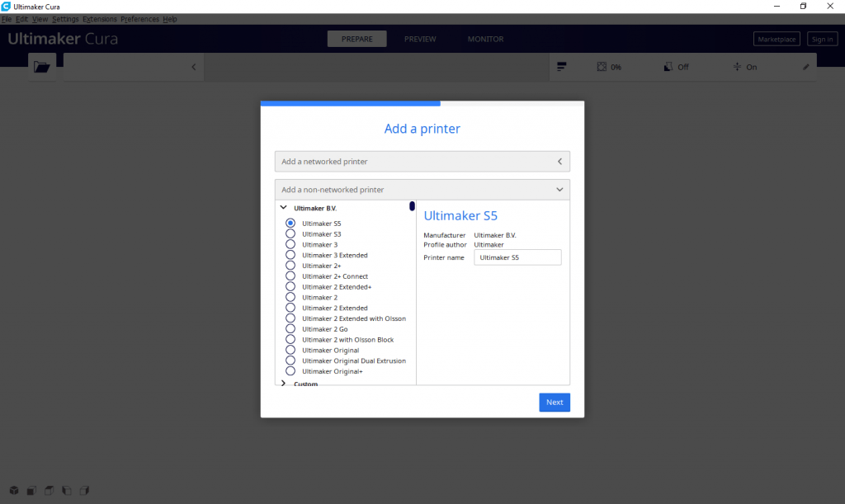The image size is (845, 504).
Task: Select Ultimaker 2+ radio button
Action: pyautogui.click(x=290, y=266)
